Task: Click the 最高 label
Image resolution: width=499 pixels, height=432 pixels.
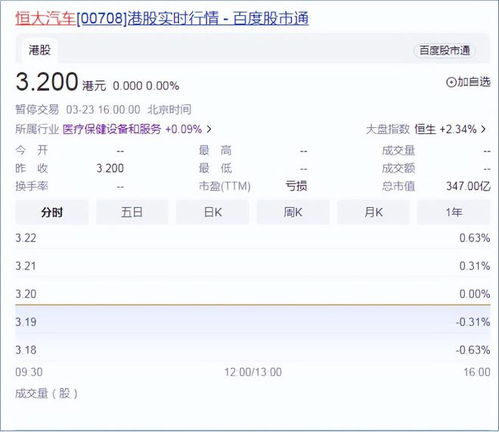Action: coord(215,151)
